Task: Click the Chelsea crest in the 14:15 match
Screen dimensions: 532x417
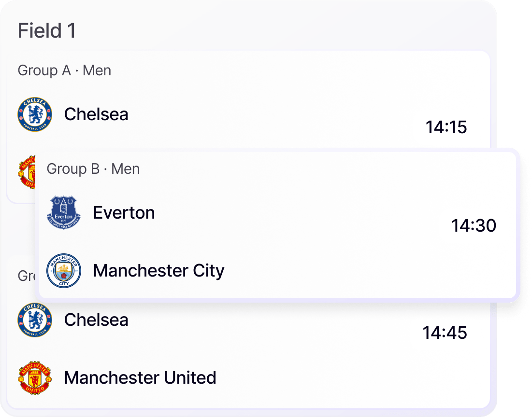Action: coord(34,114)
